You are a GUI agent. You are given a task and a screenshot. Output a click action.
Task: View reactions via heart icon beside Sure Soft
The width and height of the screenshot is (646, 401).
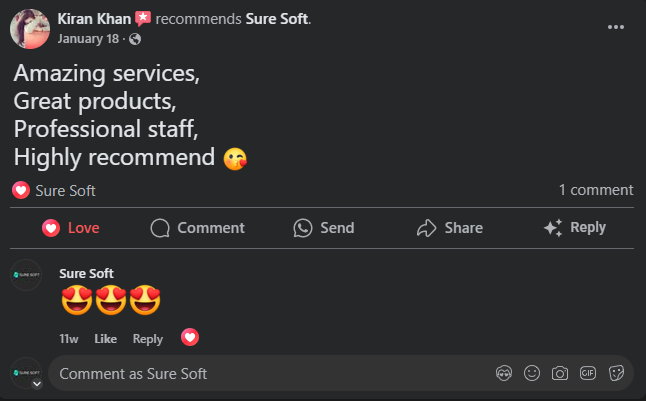(20, 190)
